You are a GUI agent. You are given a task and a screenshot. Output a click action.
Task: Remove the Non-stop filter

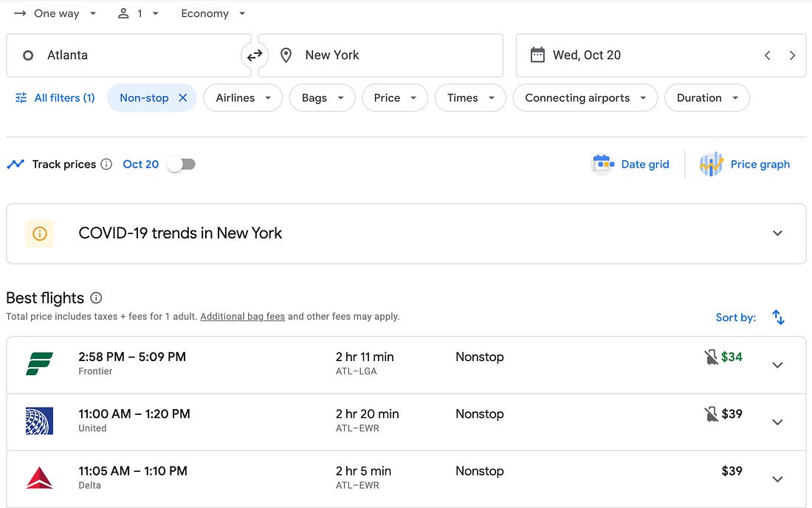click(x=183, y=97)
